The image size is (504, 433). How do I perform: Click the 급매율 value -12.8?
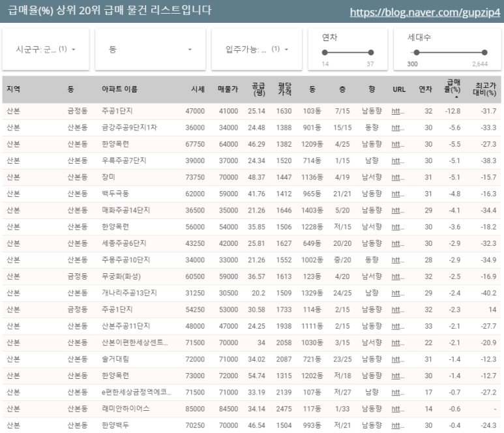[452, 112]
